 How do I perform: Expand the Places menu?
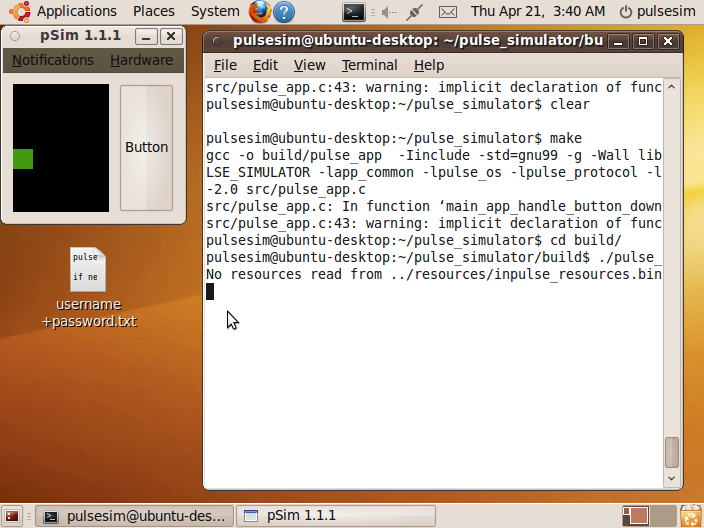pyautogui.click(x=154, y=12)
